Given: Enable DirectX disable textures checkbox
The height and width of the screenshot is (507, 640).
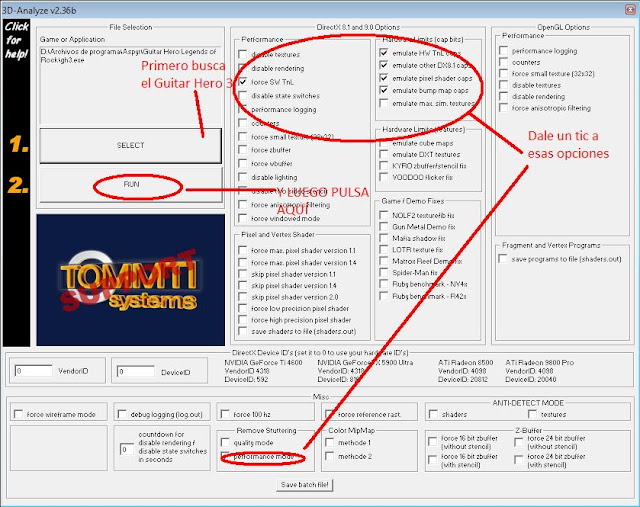Looking at the screenshot, I should click(243, 54).
